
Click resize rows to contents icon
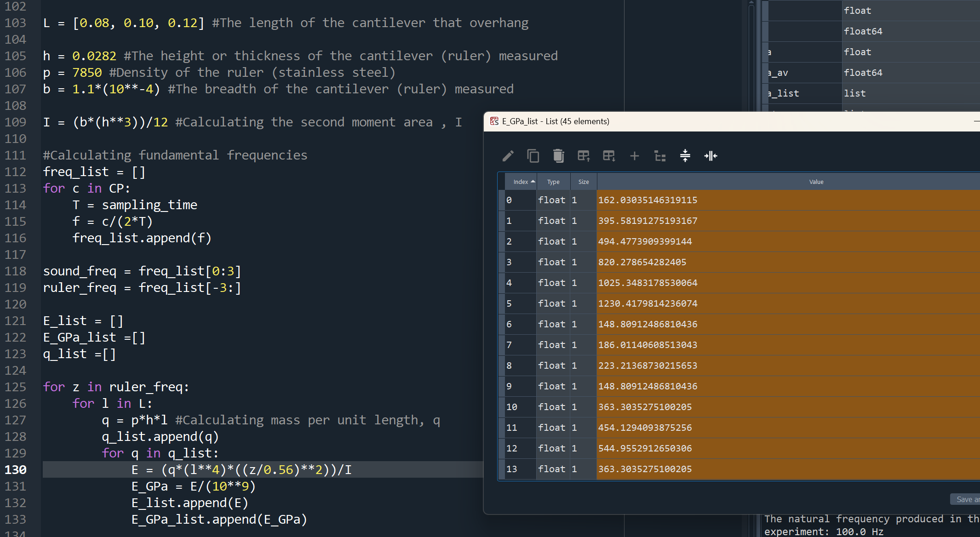[685, 156]
